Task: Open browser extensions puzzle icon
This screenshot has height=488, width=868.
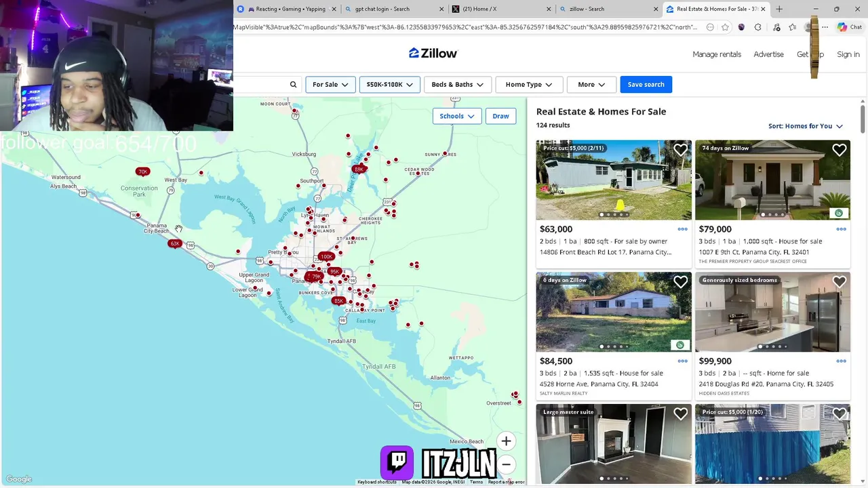Action: pos(757,27)
